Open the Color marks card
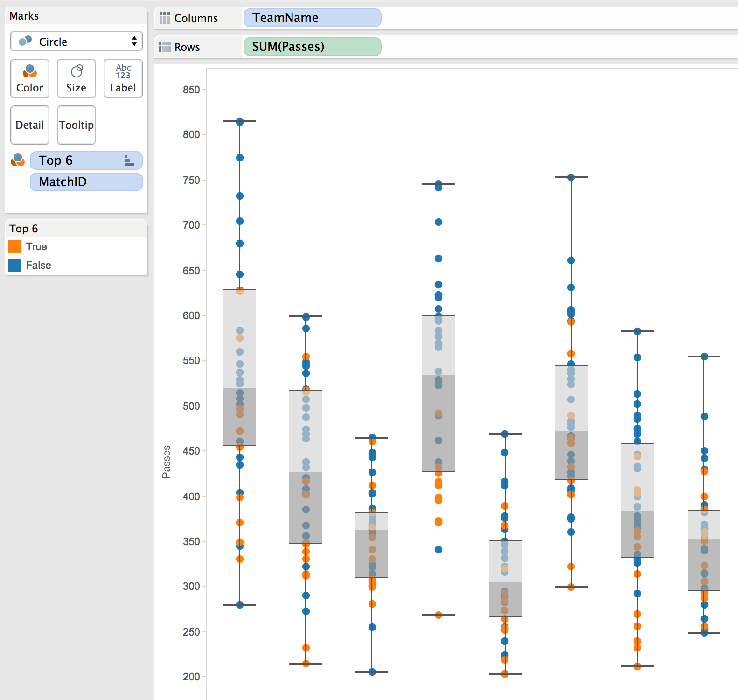 pos(30,78)
